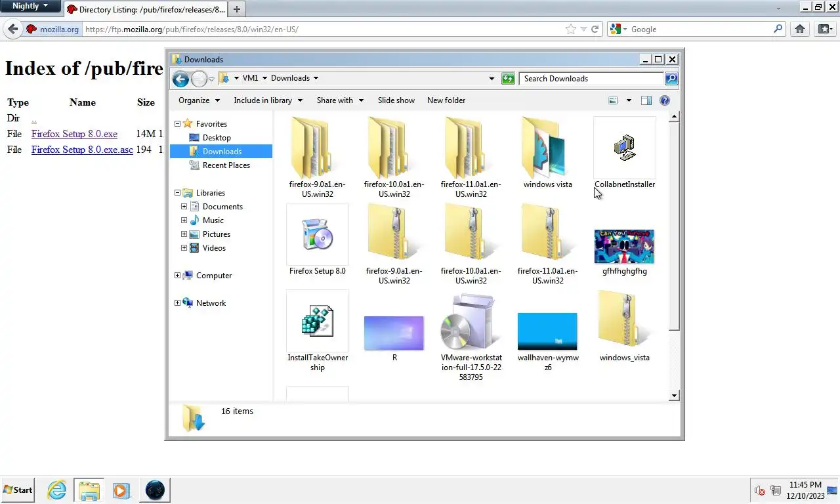The height and width of the screenshot is (504, 840).
Task: Open the view options dropdown arrow
Action: tap(629, 100)
